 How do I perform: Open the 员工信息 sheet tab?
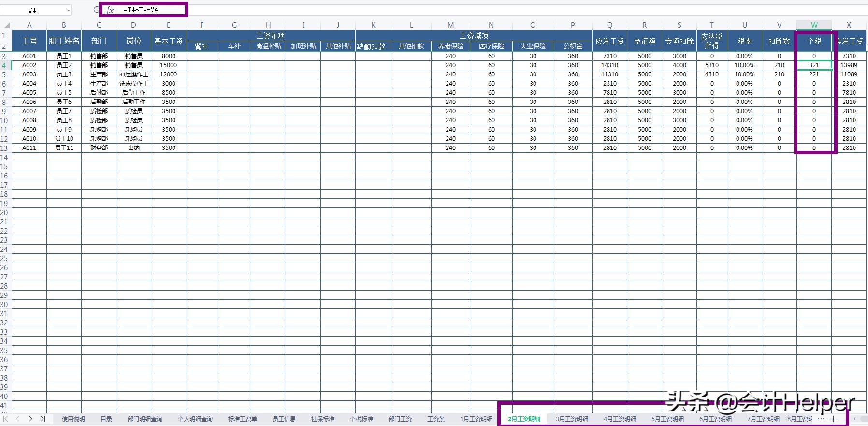coord(284,419)
